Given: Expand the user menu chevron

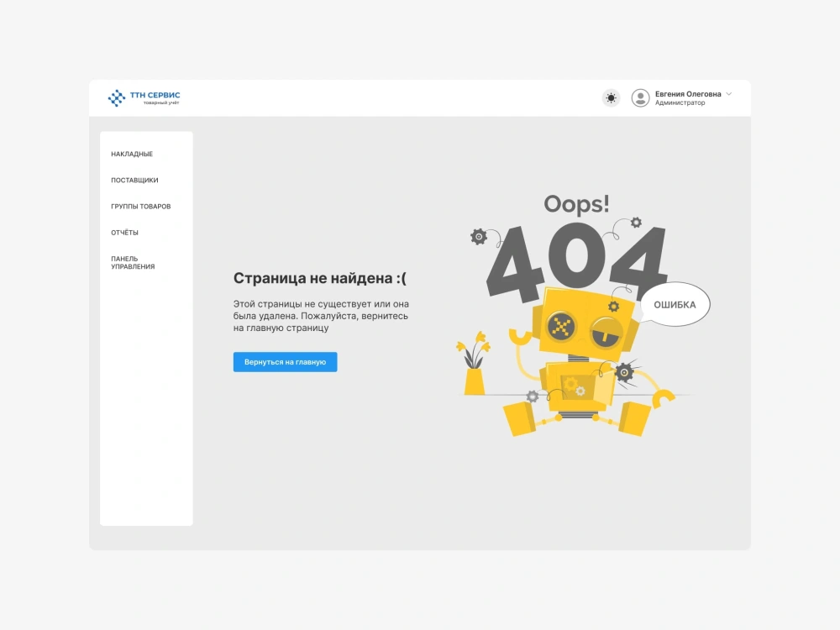Looking at the screenshot, I should (x=729, y=94).
